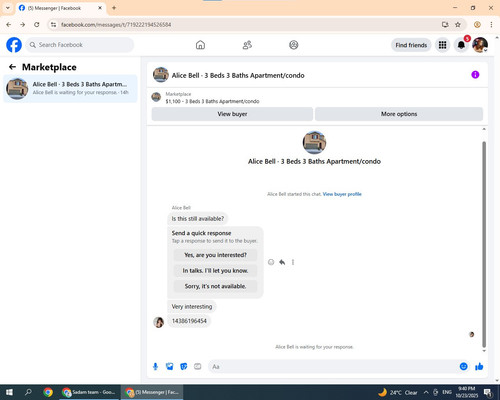The image size is (500, 400).
Task: Open Sadam team Chrome taskbar window
Action: (x=89, y=392)
